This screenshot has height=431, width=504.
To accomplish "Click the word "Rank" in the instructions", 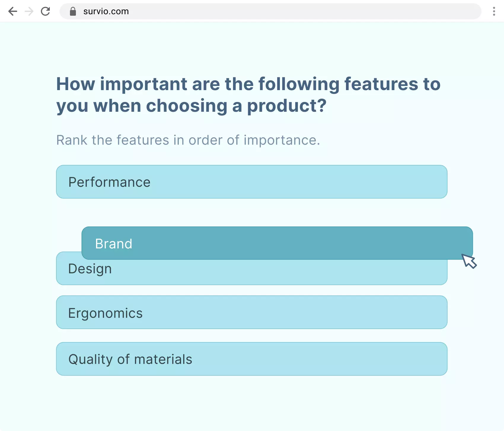I will pyautogui.click(x=72, y=140).
